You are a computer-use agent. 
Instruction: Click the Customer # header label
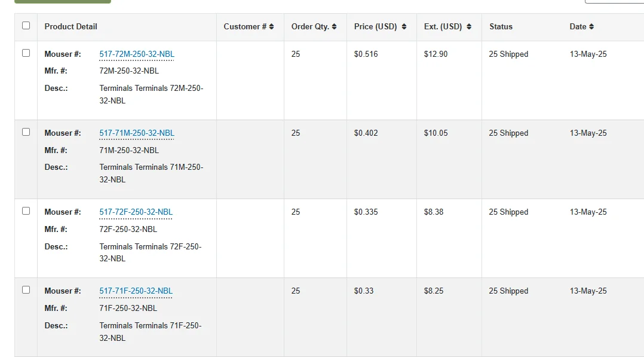coord(245,27)
